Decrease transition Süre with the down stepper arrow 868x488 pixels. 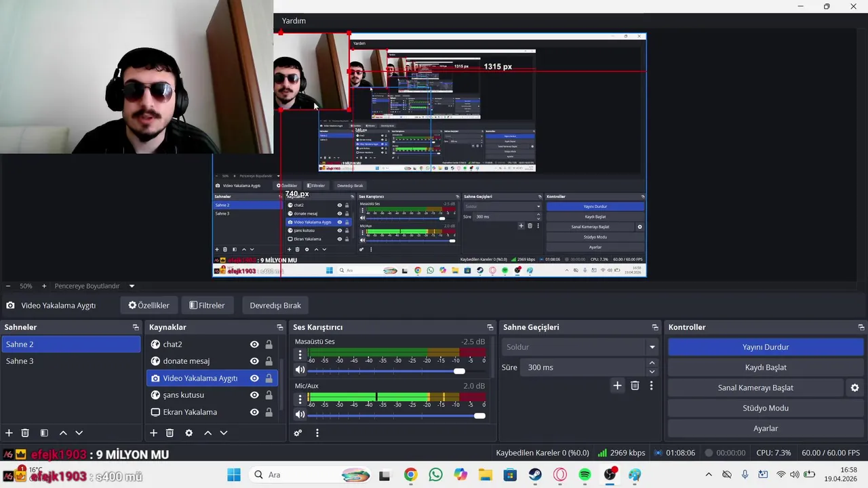click(652, 371)
